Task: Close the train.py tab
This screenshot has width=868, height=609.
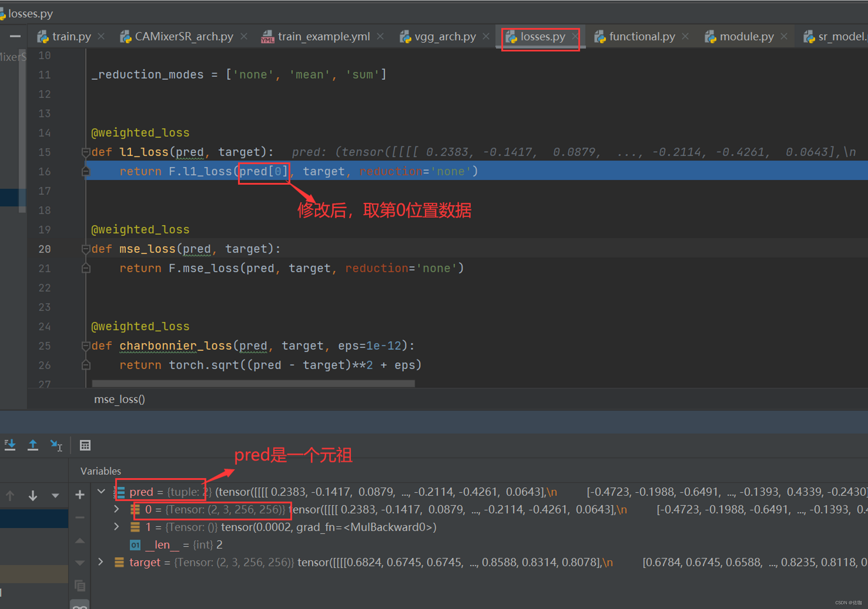Action: pyautogui.click(x=101, y=36)
